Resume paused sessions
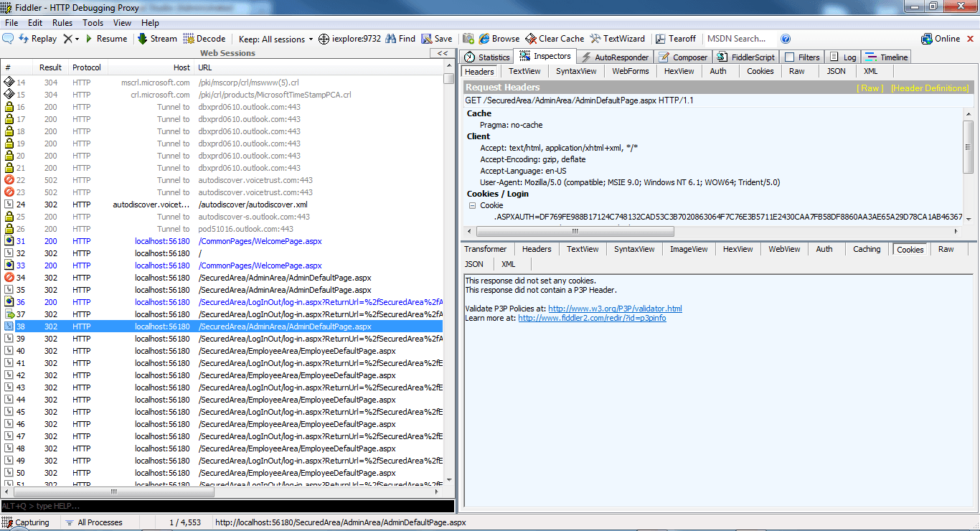This screenshot has width=980, height=531. click(x=105, y=39)
